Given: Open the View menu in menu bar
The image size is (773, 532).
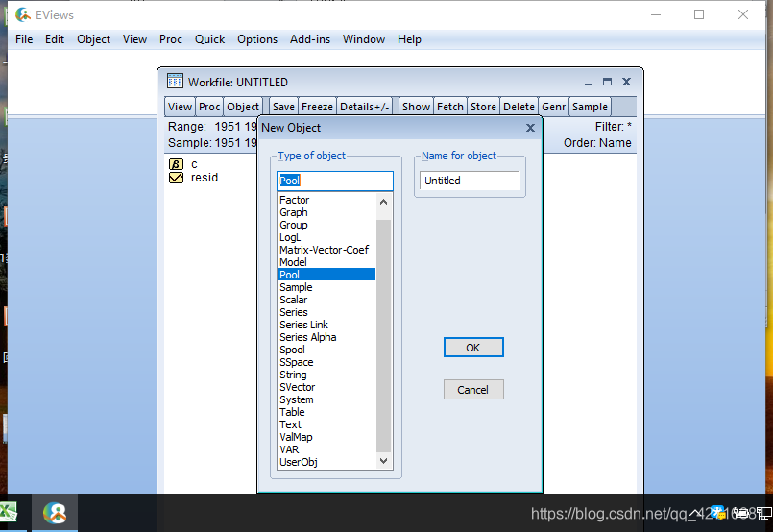Looking at the screenshot, I should click(x=134, y=39).
